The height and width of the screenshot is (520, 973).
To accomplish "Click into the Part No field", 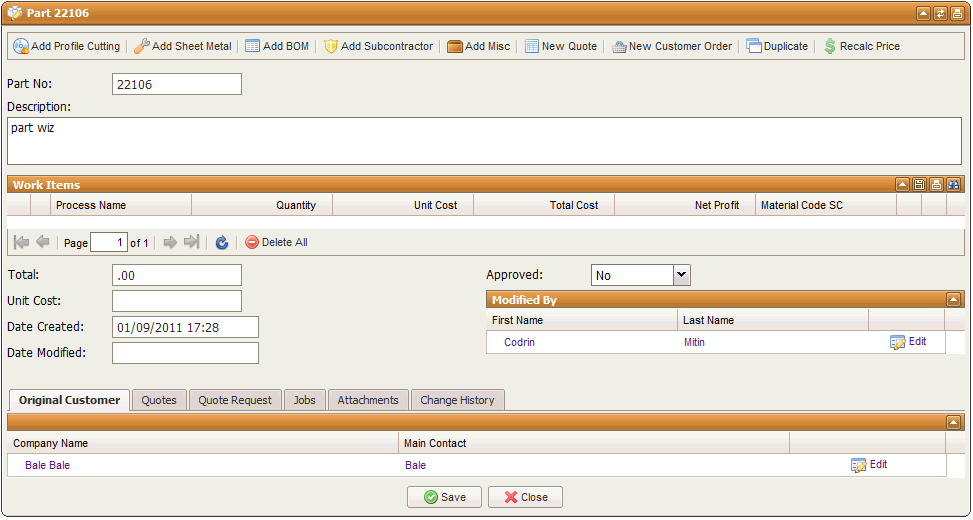I will click(177, 84).
